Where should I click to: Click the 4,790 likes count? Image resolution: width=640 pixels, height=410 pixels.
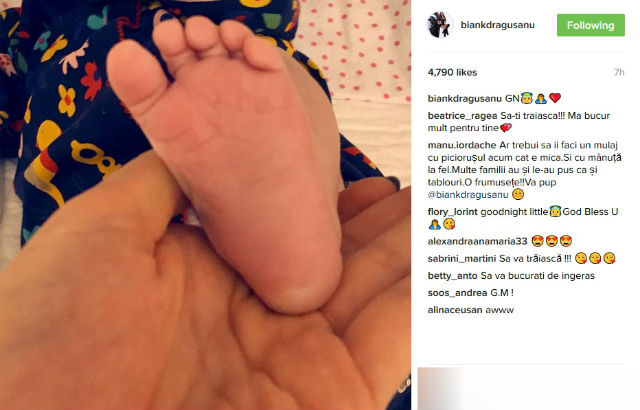452,73
